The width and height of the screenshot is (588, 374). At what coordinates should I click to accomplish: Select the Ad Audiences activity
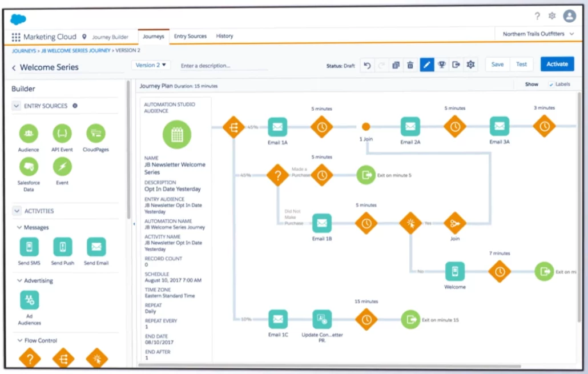[x=29, y=300]
